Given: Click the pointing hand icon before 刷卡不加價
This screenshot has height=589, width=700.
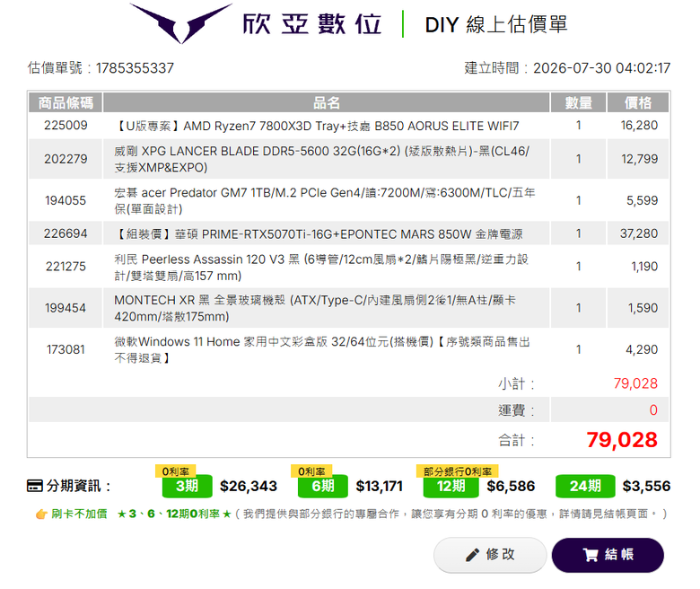Looking at the screenshot, I should click(x=41, y=514).
